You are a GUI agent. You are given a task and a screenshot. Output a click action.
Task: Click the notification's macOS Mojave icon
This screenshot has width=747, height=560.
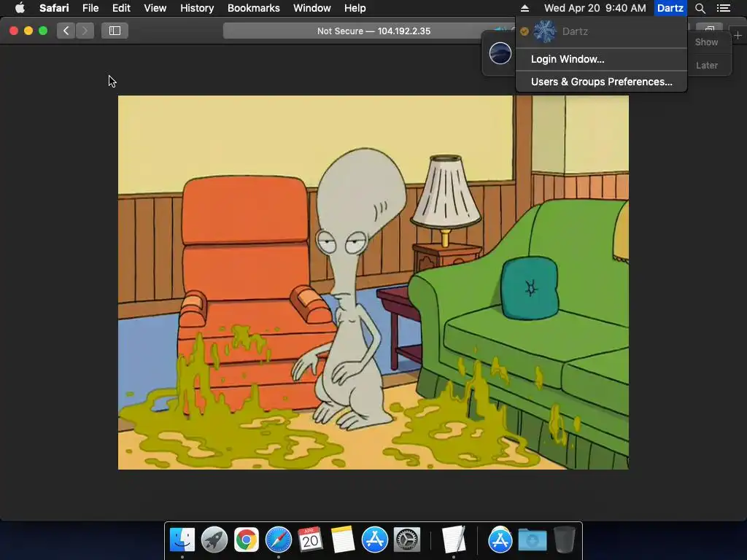500,52
